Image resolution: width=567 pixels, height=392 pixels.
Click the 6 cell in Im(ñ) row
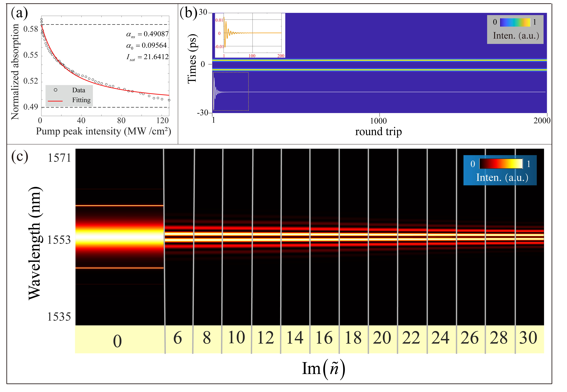179,339
